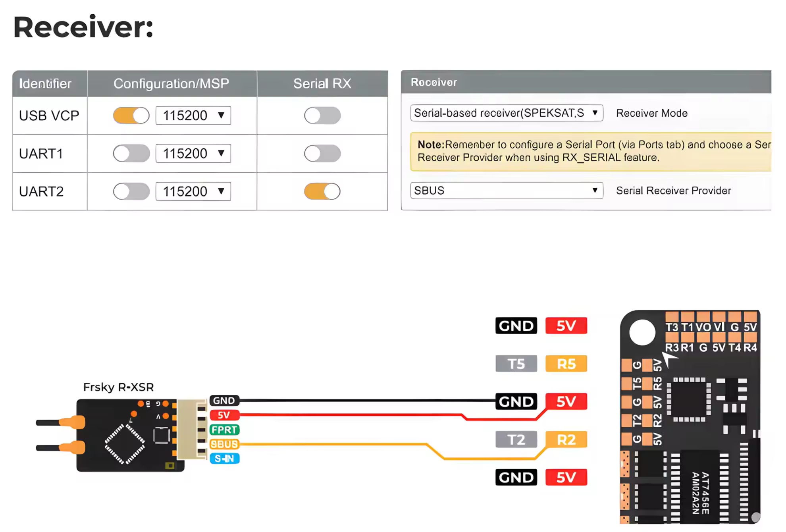
Task: Click the yellow RX_SERIAL note box
Action: tap(591, 151)
